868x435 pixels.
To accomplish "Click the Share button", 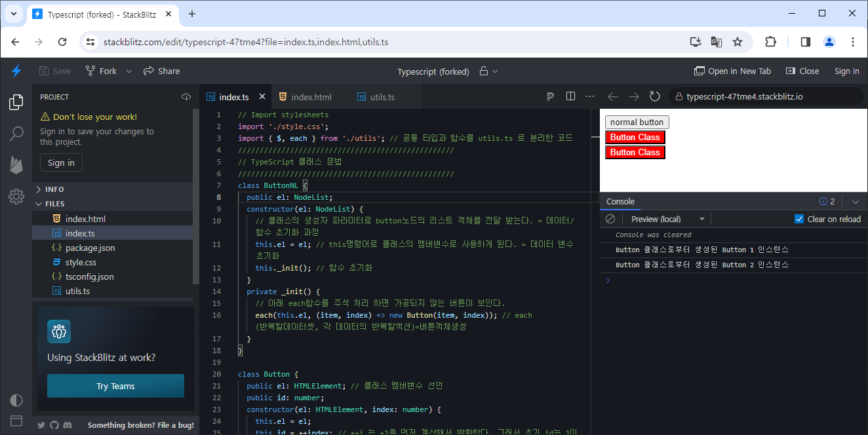I will [x=161, y=71].
